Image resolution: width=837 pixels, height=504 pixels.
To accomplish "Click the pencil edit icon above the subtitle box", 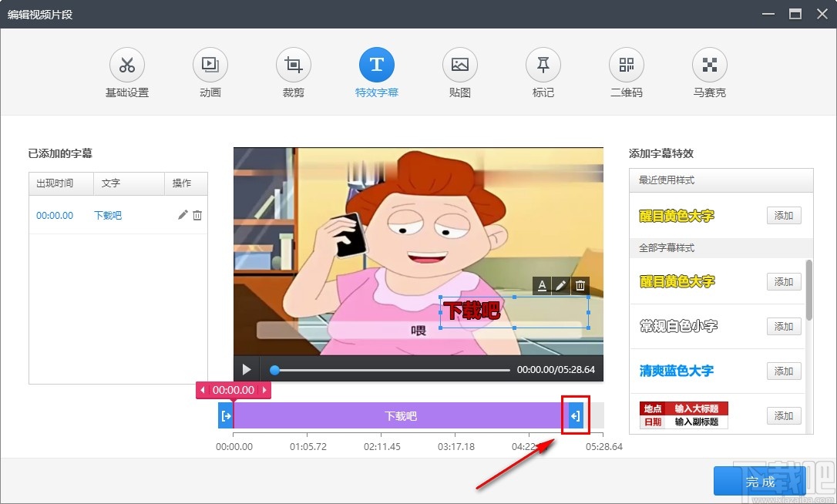I will pos(560,286).
